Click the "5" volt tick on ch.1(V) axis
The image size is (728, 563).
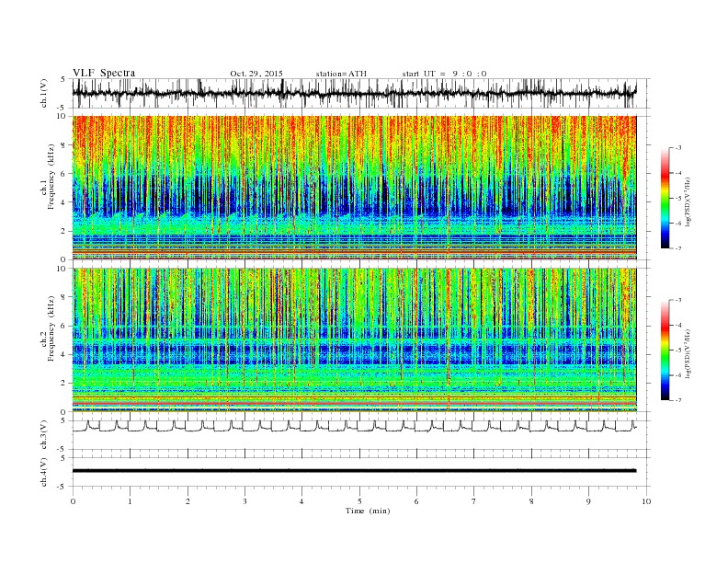coord(63,79)
